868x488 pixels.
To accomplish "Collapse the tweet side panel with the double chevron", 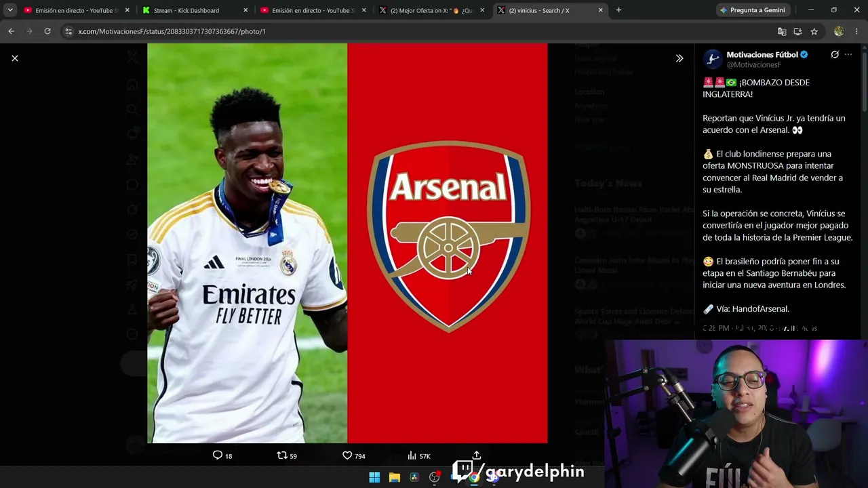I will pos(679,58).
